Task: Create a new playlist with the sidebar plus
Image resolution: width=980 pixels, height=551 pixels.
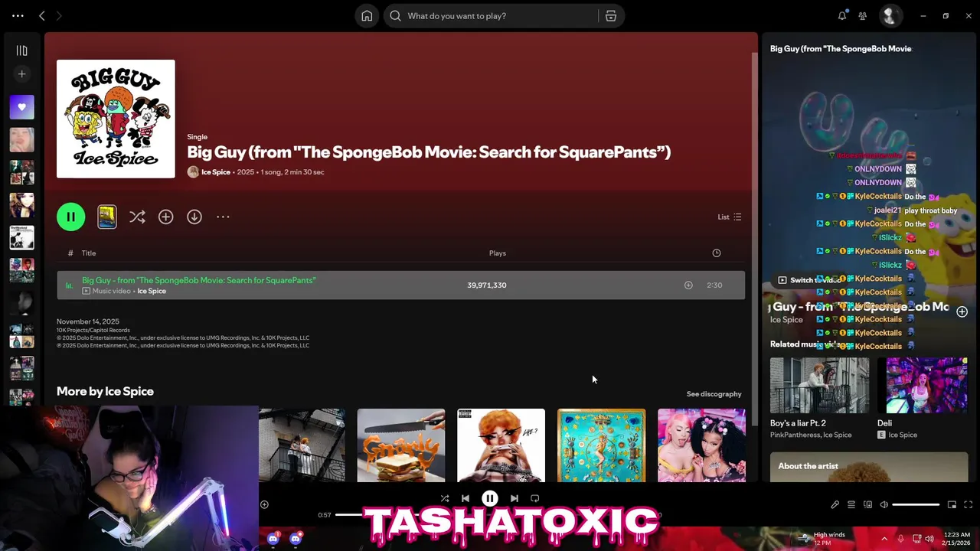Action: pos(21,74)
